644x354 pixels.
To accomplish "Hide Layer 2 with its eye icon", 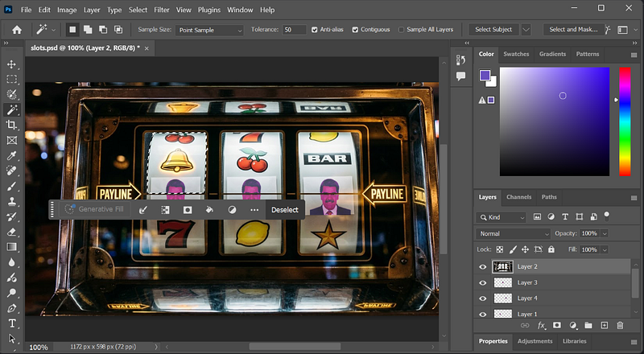I will coord(482,267).
